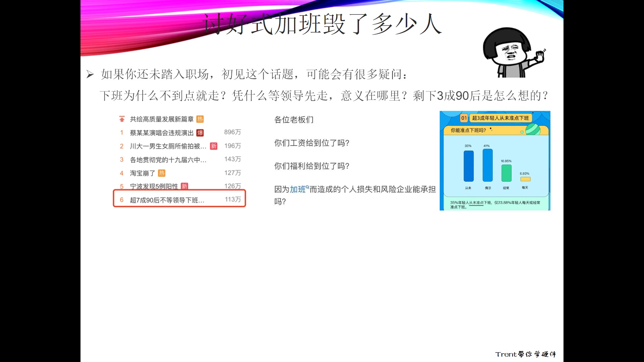Click the line 你们福利给到位了吗?

click(312, 166)
